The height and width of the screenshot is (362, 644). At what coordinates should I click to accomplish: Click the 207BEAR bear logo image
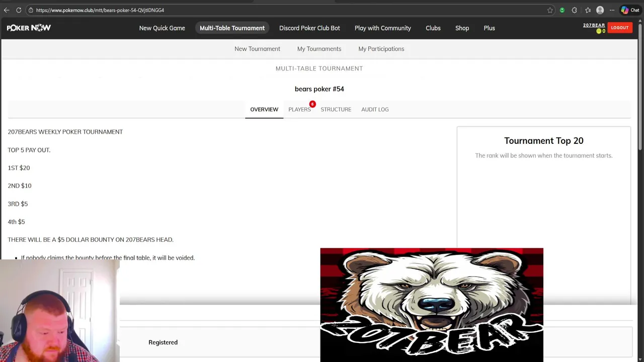pos(432,305)
